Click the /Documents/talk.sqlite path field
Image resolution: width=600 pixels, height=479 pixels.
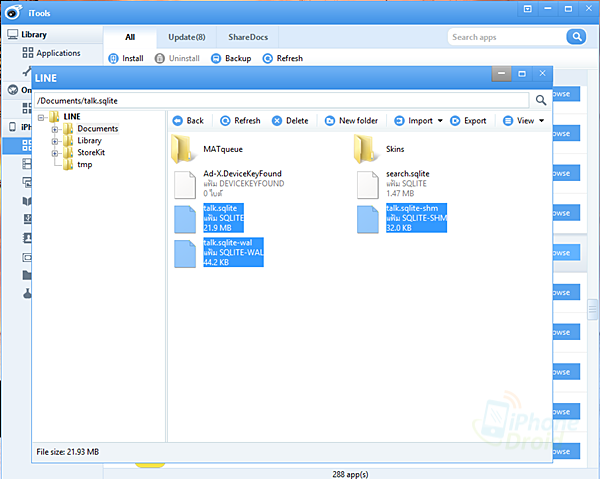click(x=282, y=100)
